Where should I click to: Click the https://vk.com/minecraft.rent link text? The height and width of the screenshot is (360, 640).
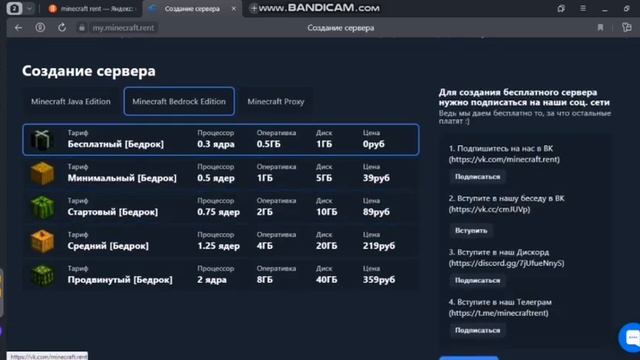(x=504, y=160)
